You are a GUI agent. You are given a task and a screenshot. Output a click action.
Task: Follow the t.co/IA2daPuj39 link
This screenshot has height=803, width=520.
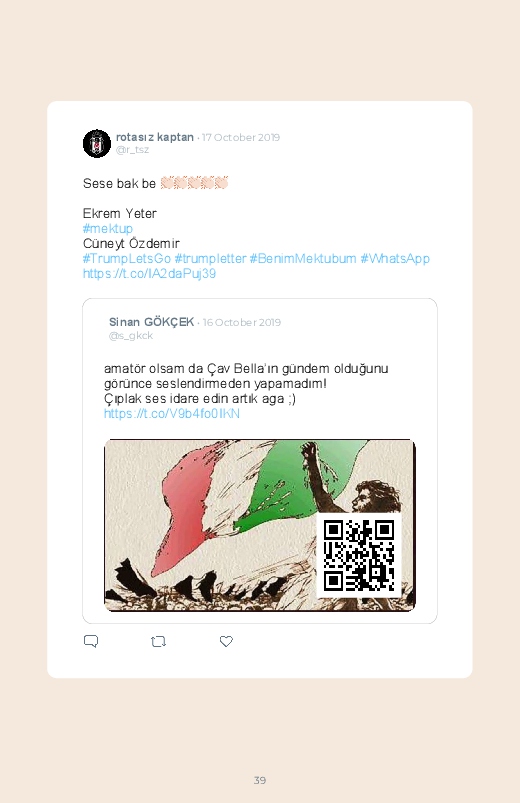[x=149, y=273]
